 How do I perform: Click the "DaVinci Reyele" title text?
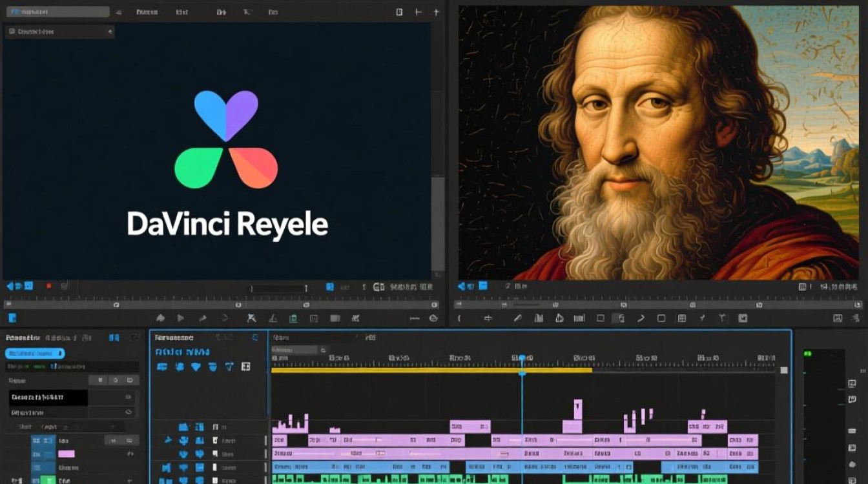[x=227, y=224]
